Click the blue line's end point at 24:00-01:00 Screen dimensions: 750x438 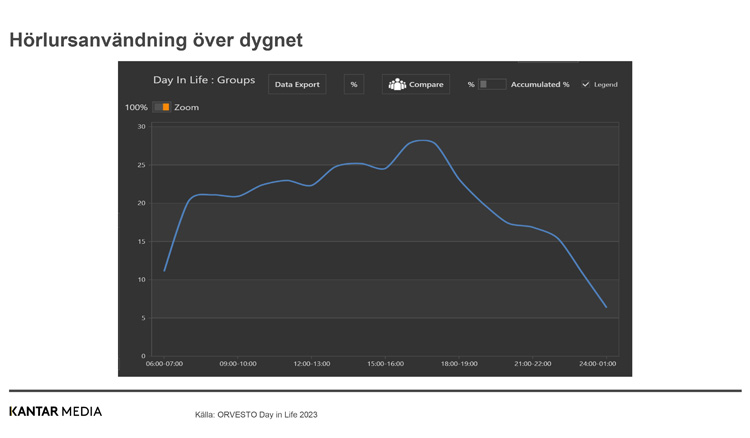[606, 307]
